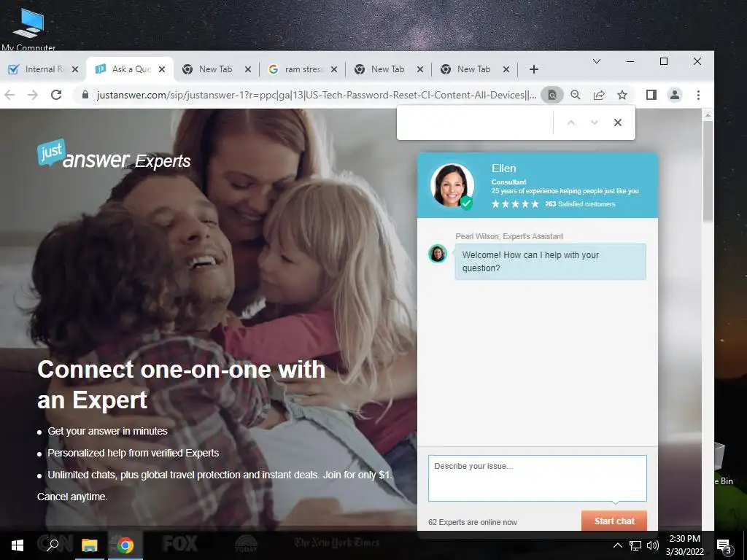Select the Ask a Question tab
This screenshot has height=560, width=747.
pyautogui.click(x=130, y=69)
